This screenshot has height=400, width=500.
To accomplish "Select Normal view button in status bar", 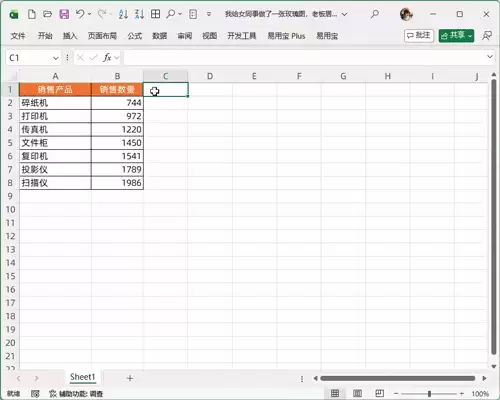I will (335, 393).
